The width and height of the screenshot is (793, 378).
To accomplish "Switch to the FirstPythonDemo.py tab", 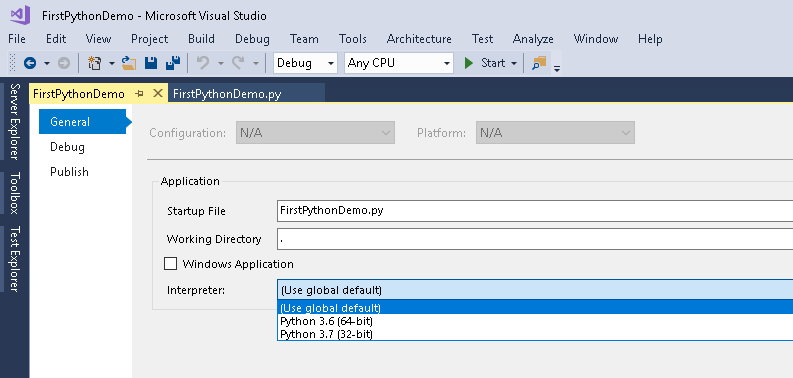I will [227, 94].
